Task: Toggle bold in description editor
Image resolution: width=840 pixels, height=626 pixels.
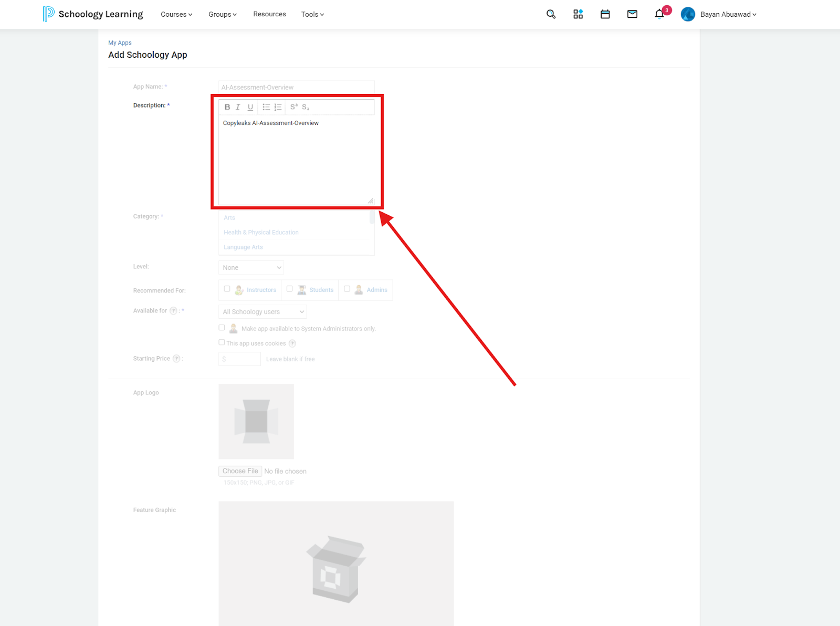Action: point(227,107)
